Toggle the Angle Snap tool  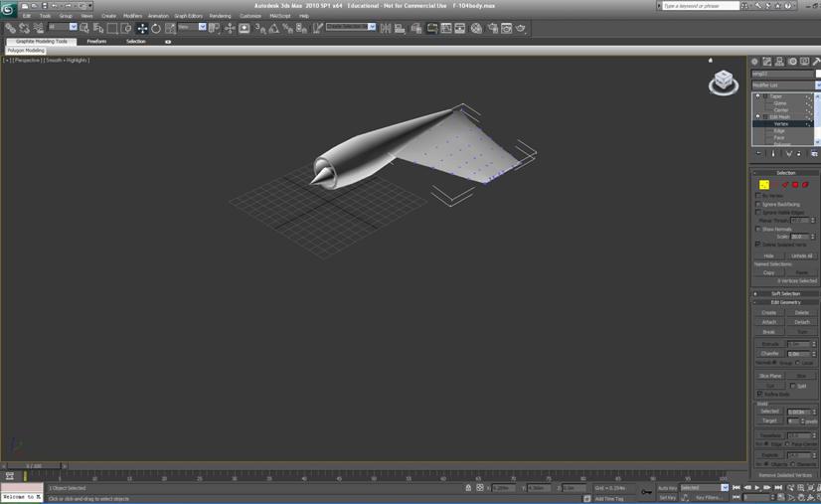(x=274, y=28)
